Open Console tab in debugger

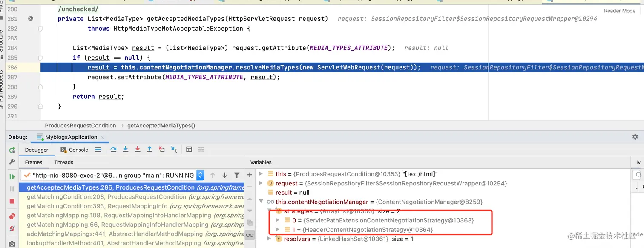click(74, 150)
